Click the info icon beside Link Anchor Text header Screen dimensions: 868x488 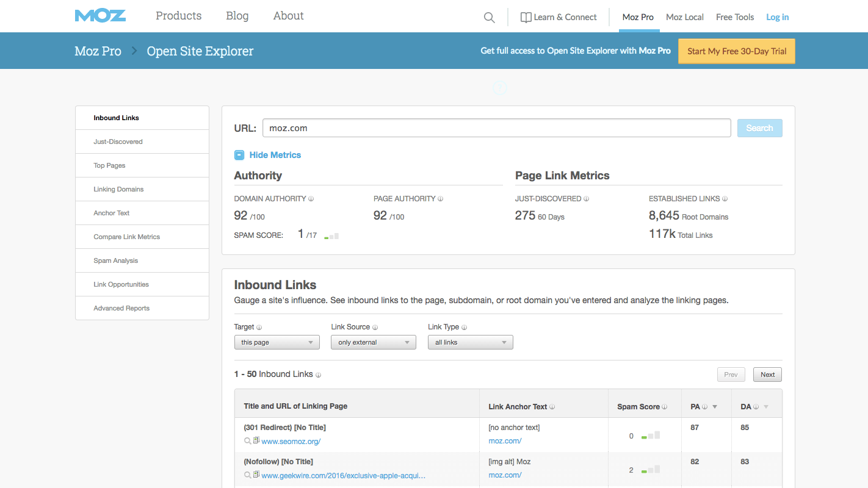pyautogui.click(x=552, y=407)
